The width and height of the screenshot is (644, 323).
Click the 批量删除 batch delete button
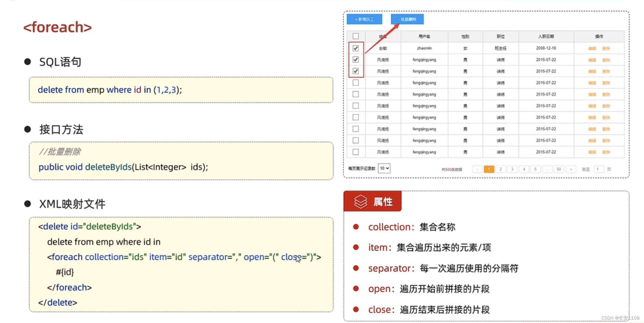407,19
